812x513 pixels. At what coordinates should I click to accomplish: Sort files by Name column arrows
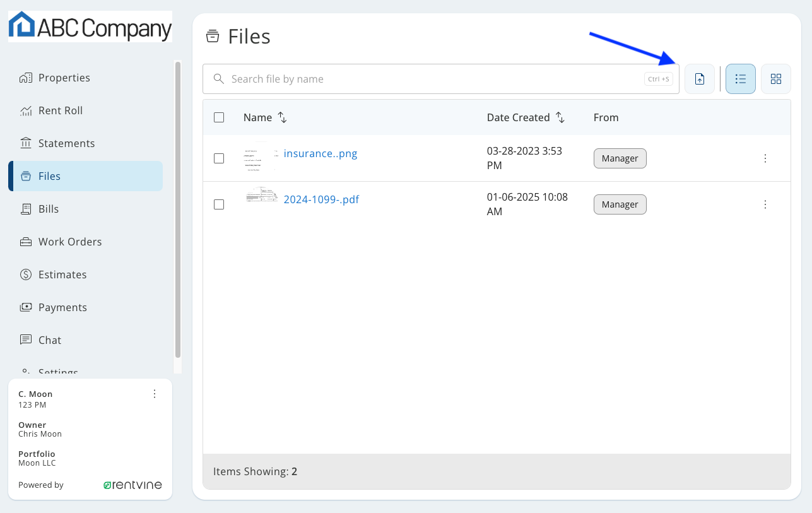[x=283, y=117]
